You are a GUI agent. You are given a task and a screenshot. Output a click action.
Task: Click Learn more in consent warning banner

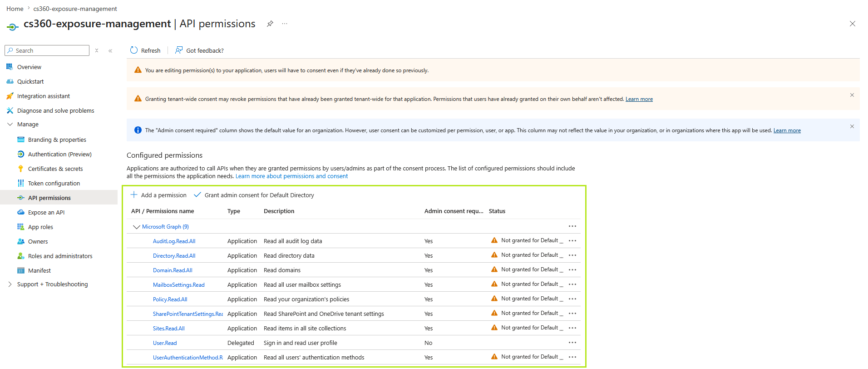[x=639, y=99]
